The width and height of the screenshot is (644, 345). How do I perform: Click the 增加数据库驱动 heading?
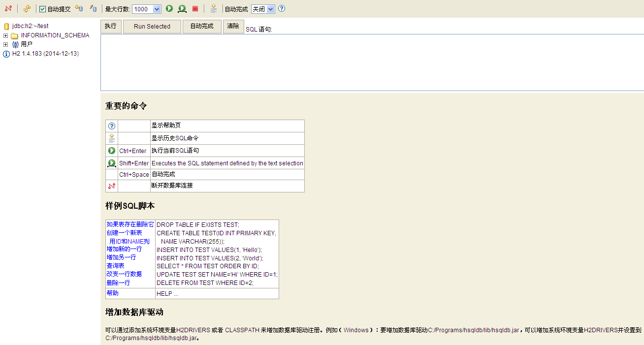click(134, 312)
